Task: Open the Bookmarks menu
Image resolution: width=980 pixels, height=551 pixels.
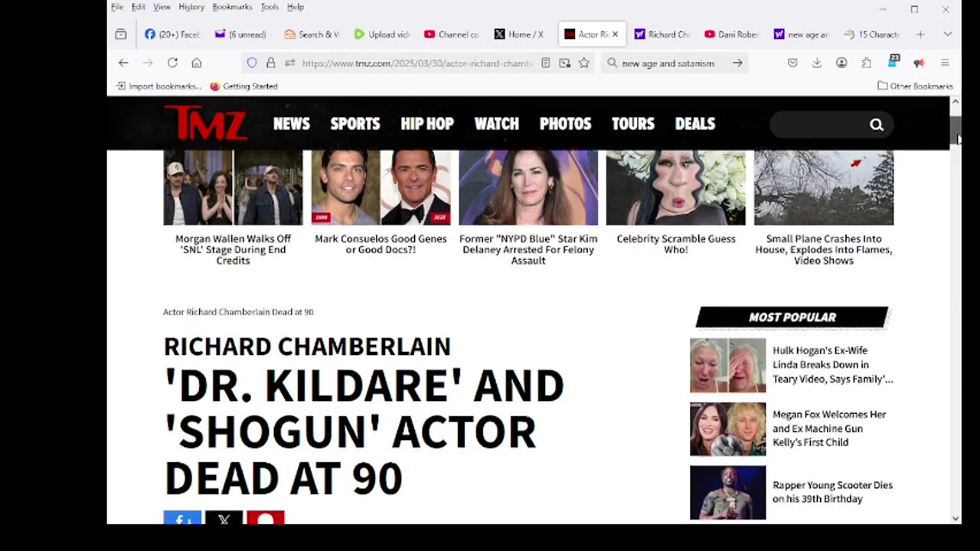Action: 232,7
